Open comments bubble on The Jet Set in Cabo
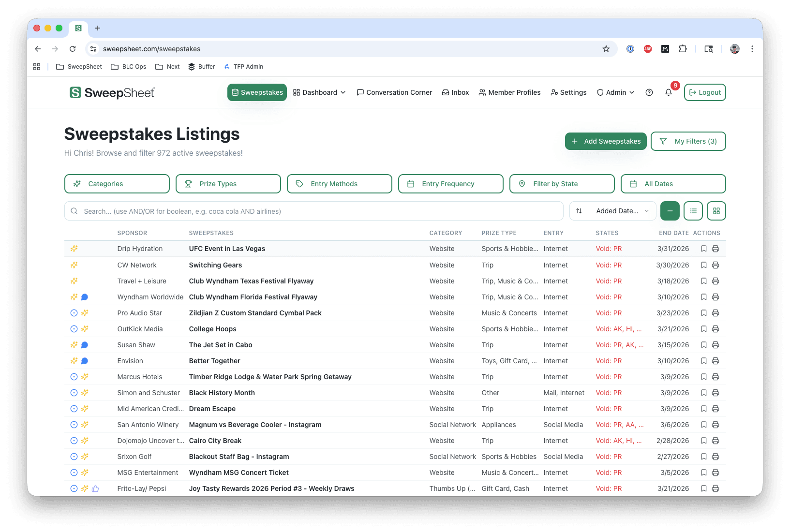This screenshot has width=790, height=532. point(85,345)
